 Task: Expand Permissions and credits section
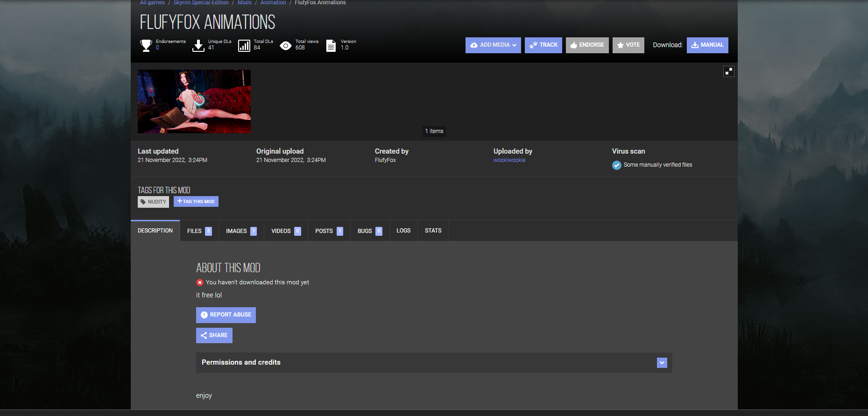434,363
